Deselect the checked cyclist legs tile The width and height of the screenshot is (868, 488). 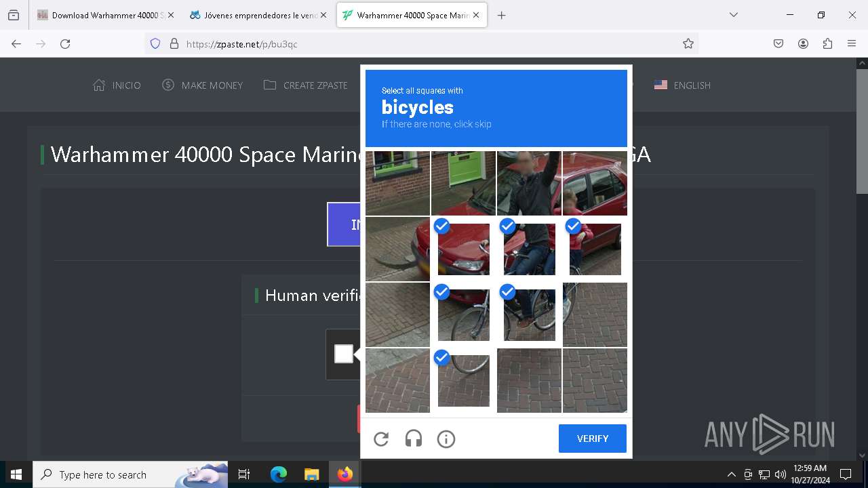(530, 314)
